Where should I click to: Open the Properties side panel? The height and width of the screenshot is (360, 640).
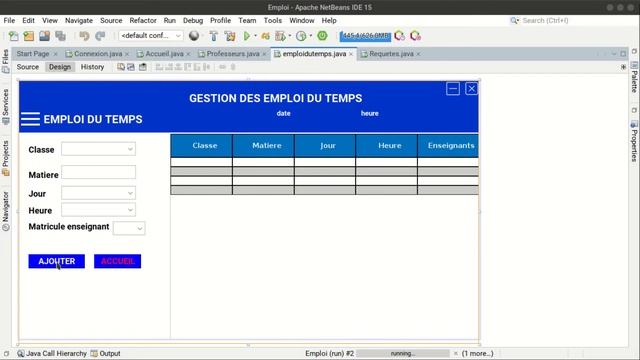634,141
